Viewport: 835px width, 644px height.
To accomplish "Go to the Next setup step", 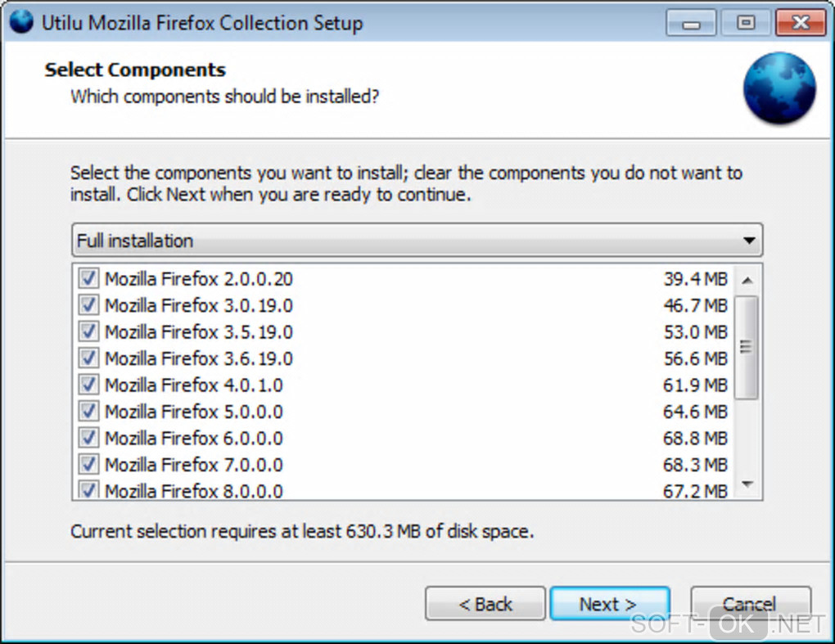I will 609,605.
